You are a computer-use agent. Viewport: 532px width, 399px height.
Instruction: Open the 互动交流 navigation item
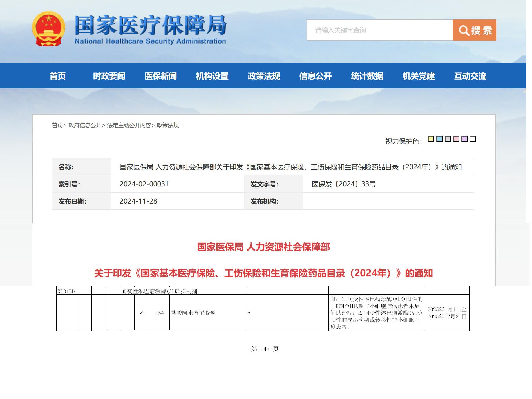tap(470, 76)
